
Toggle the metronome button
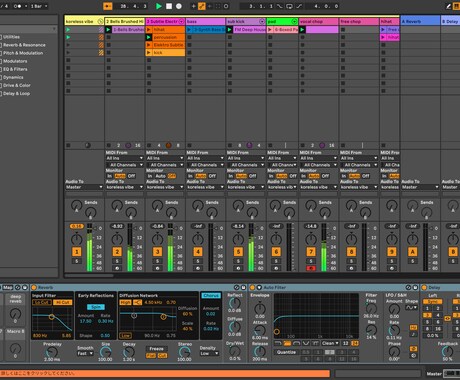tap(17, 6)
